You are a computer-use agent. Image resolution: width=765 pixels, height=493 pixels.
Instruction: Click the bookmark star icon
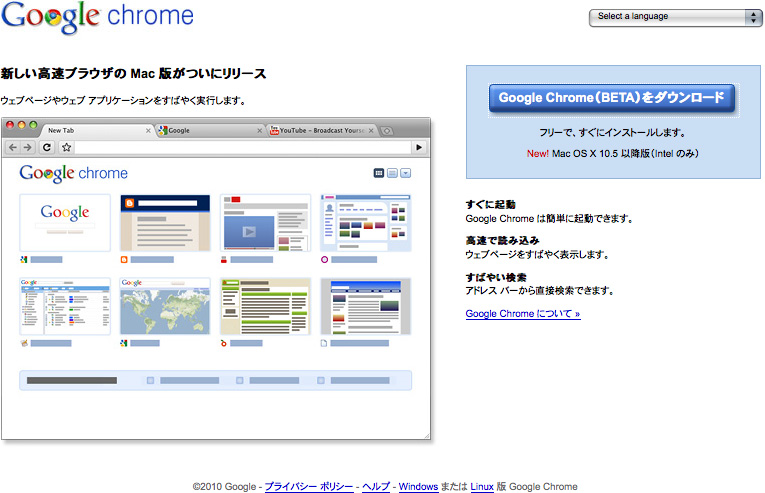click(x=66, y=147)
